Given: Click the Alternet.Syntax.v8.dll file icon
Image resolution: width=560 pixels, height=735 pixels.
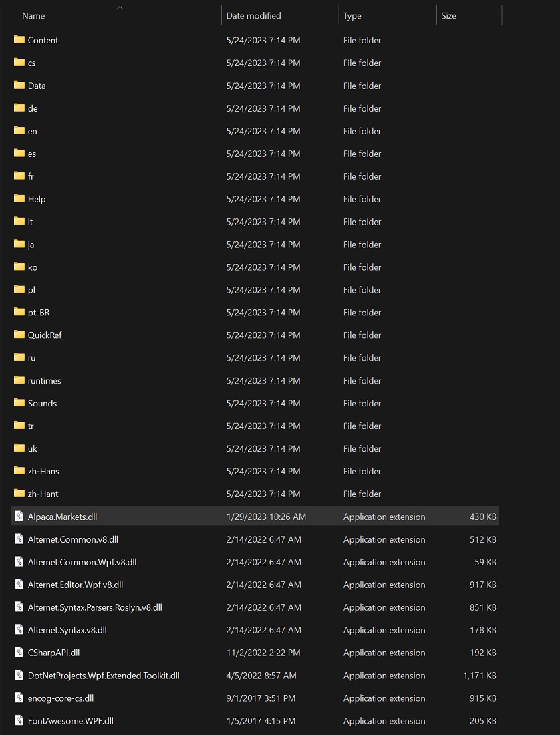Looking at the screenshot, I should point(19,629).
